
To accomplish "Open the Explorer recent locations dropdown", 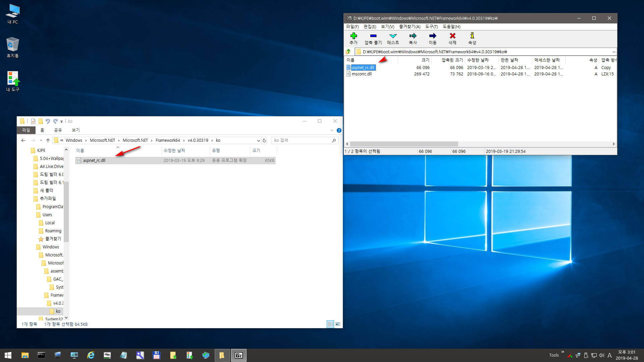I will 41,140.
